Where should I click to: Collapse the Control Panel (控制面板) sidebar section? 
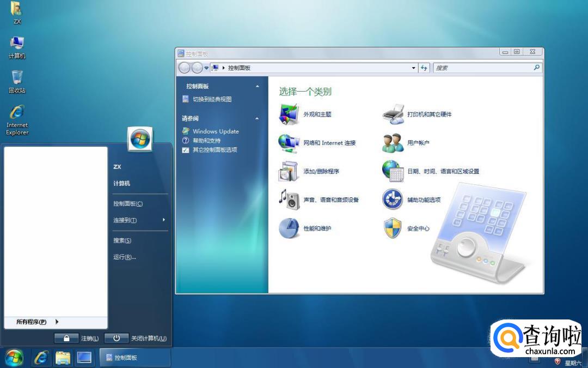[257, 86]
